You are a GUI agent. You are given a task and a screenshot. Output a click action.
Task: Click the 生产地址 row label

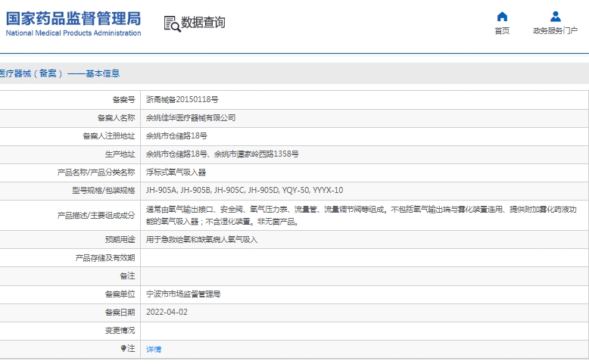[x=120, y=154]
